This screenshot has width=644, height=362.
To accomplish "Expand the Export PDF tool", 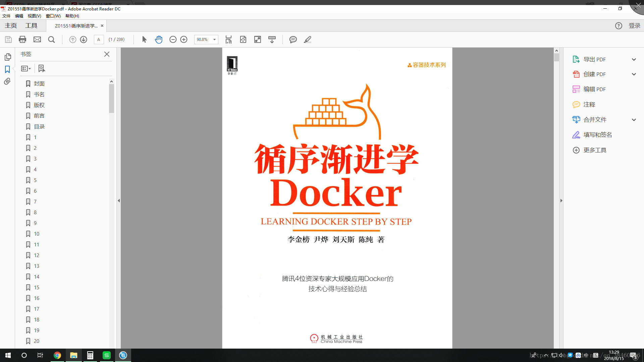I will click(634, 59).
